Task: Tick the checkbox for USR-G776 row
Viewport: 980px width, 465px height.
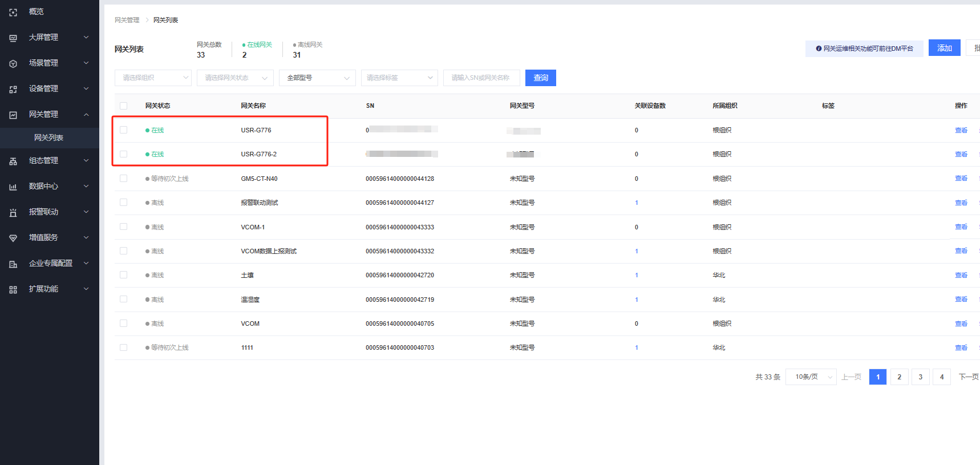Action: (x=123, y=130)
